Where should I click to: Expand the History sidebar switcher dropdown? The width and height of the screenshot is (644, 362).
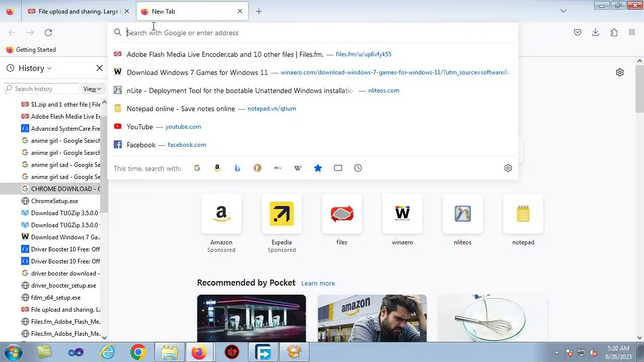[x=35, y=68]
